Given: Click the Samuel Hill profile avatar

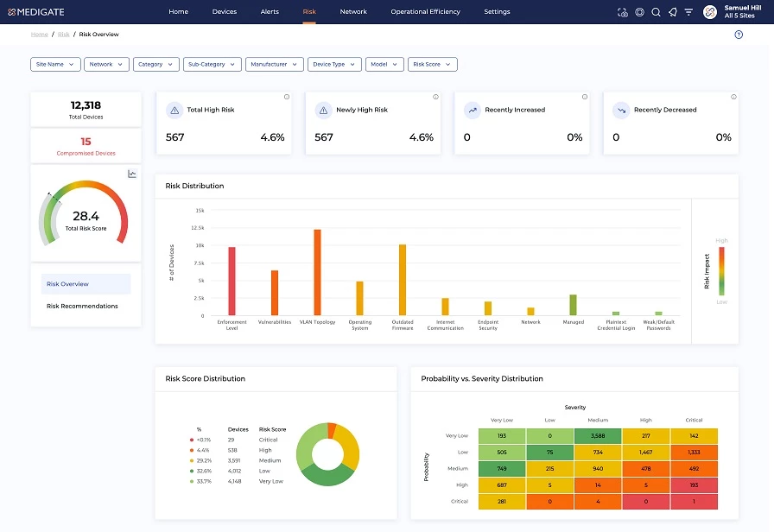Looking at the screenshot, I should click(710, 12).
